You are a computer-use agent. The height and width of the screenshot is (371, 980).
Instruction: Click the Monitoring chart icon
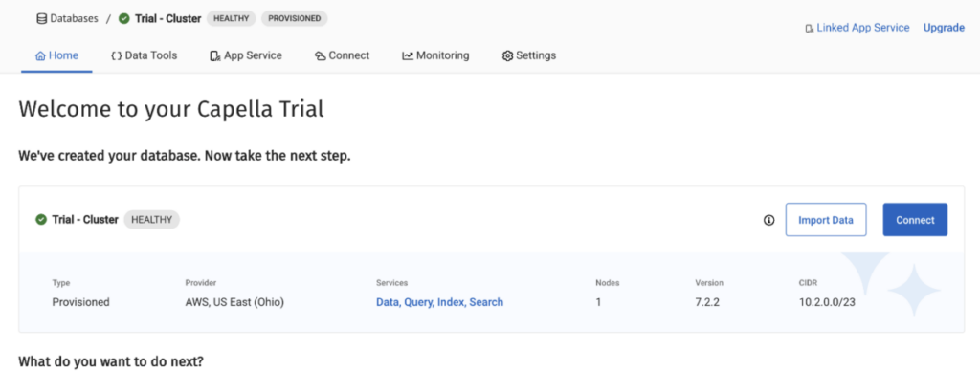408,55
